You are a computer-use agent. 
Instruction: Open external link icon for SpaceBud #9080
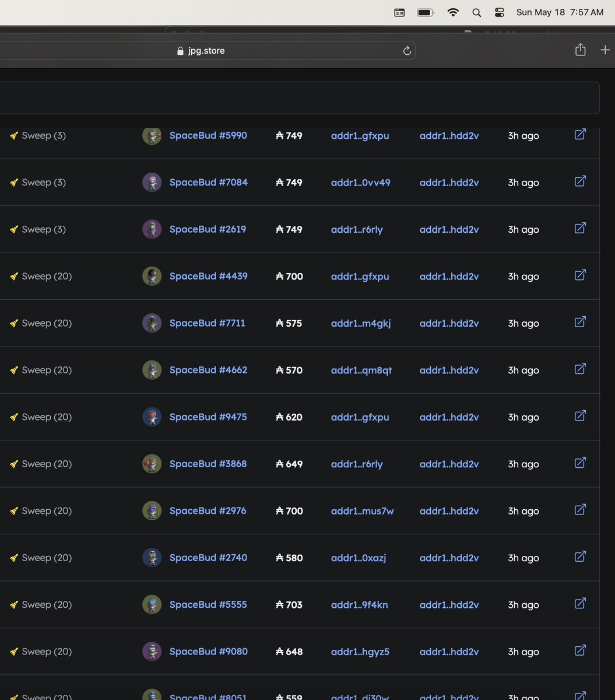coord(580,650)
